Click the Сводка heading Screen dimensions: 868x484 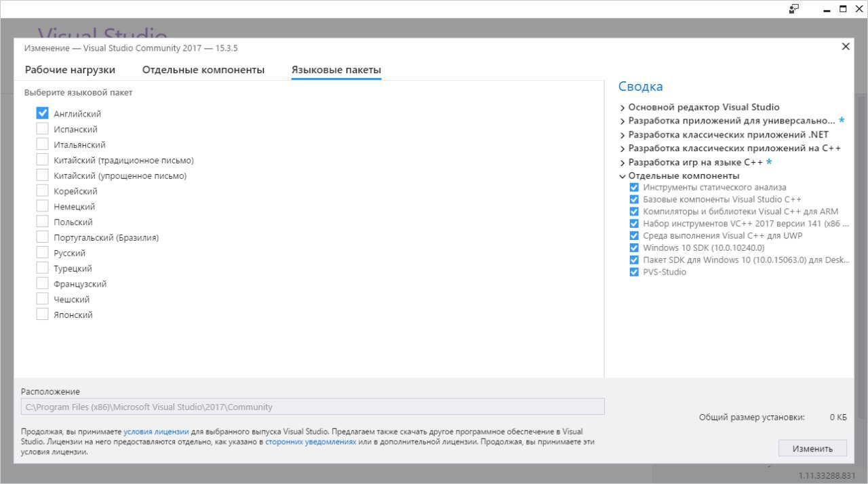point(641,86)
